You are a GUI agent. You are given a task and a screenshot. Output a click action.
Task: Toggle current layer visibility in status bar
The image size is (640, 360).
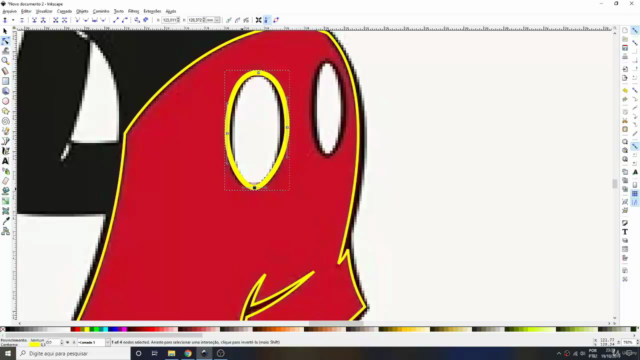[x=68, y=342]
